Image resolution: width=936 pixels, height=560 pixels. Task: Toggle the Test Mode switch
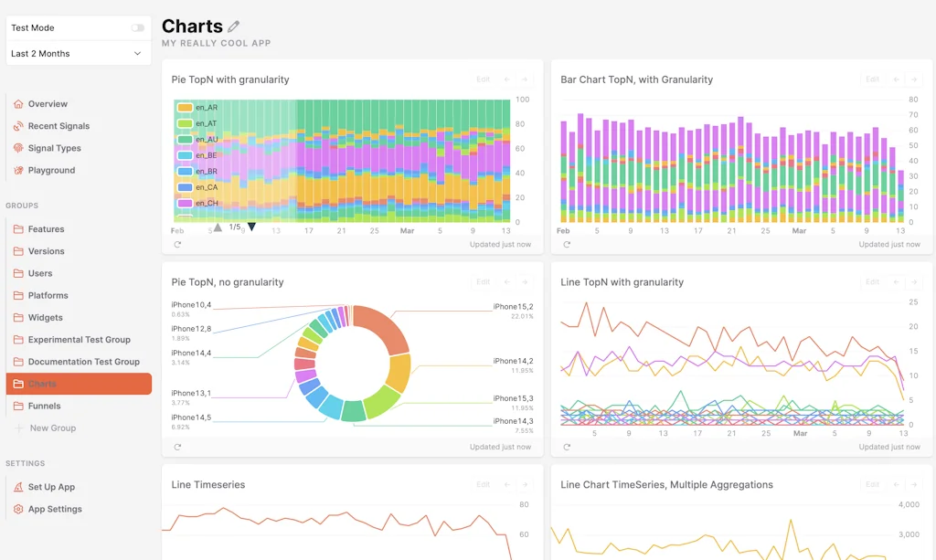(x=137, y=28)
